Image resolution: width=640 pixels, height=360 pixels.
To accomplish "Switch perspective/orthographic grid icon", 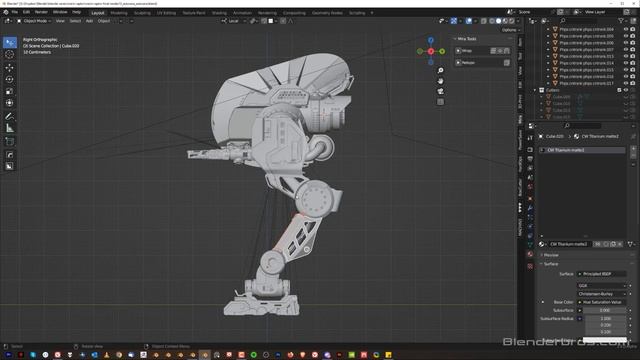I will point(440,102).
